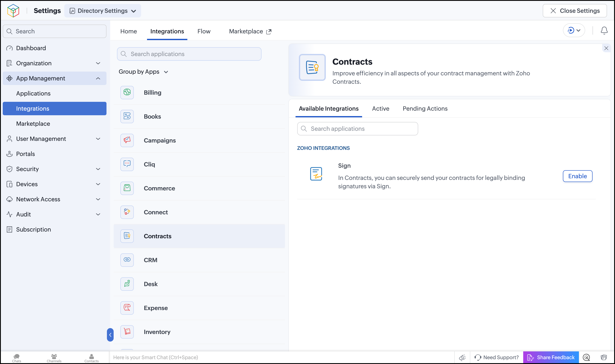
Task: Click the Campaigns megaphone icon
Action: click(127, 140)
